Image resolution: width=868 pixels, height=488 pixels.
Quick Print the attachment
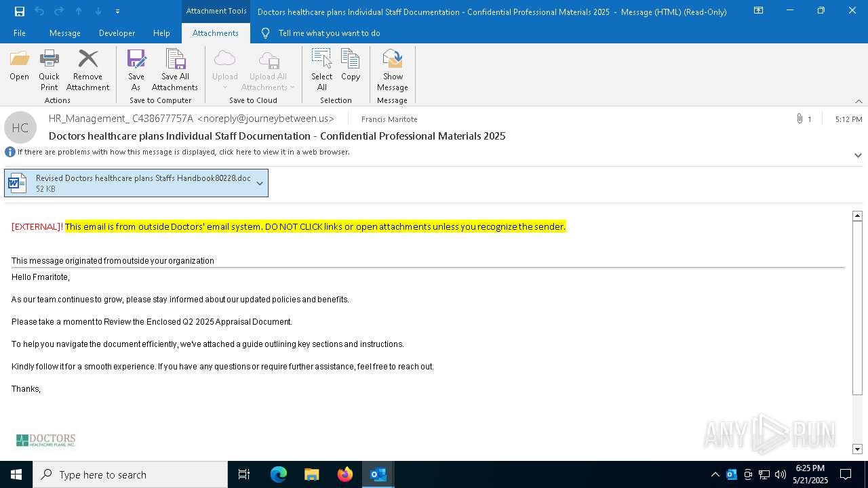[x=49, y=70]
